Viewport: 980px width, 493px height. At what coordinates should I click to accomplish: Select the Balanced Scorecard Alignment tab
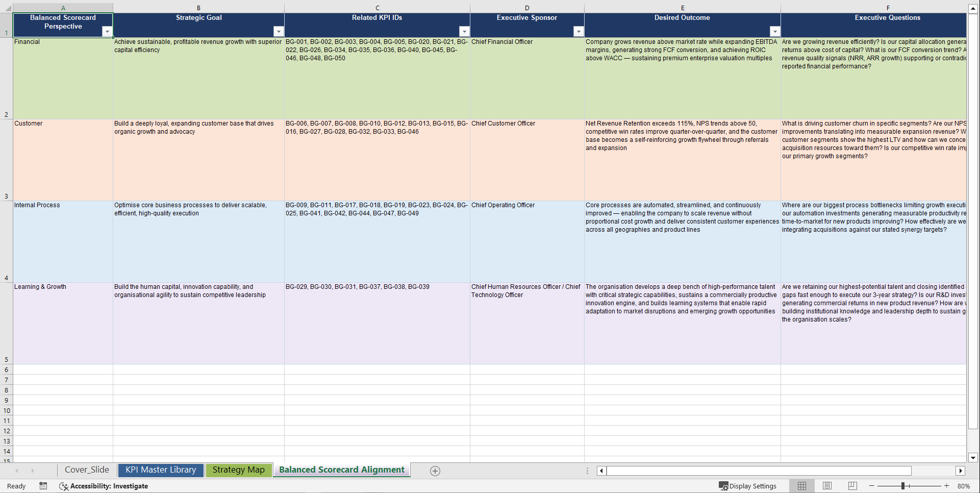click(342, 470)
